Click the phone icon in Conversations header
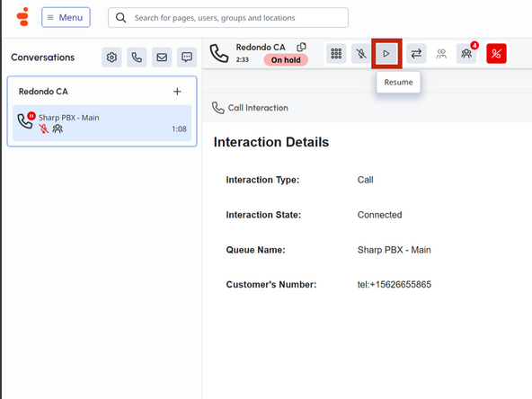This screenshot has width=532, height=399. pyautogui.click(x=137, y=57)
